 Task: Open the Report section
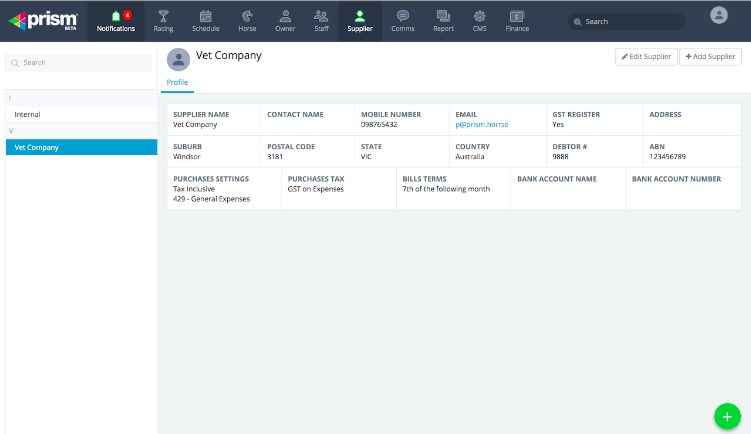(x=443, y=20)
